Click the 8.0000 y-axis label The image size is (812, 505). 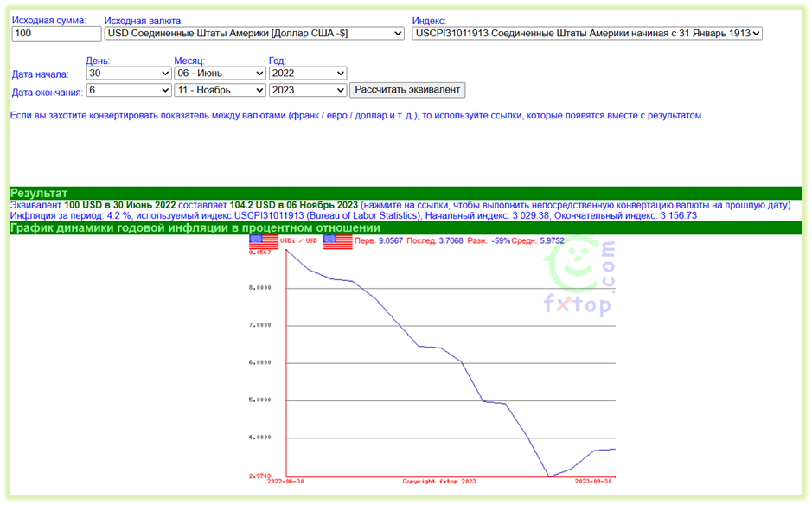tap(260, 288)
